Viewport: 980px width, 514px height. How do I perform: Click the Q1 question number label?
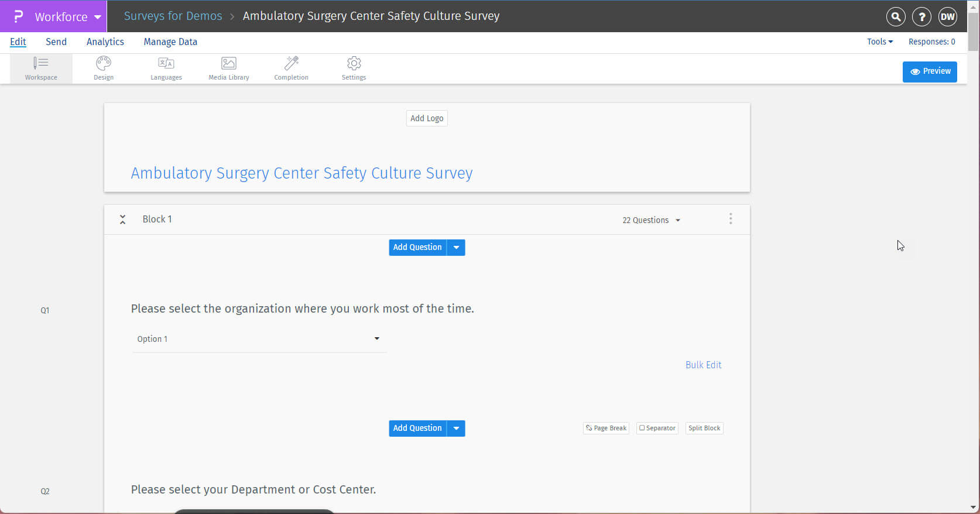click(45, 310)
